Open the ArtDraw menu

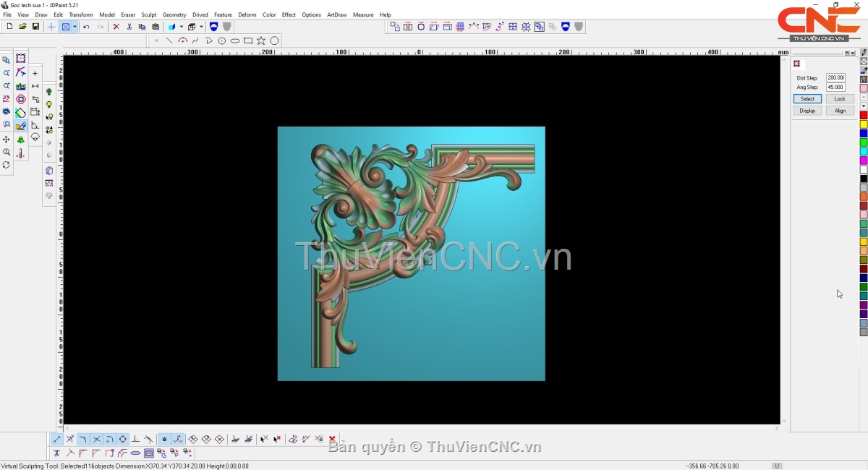coord(336,14)
